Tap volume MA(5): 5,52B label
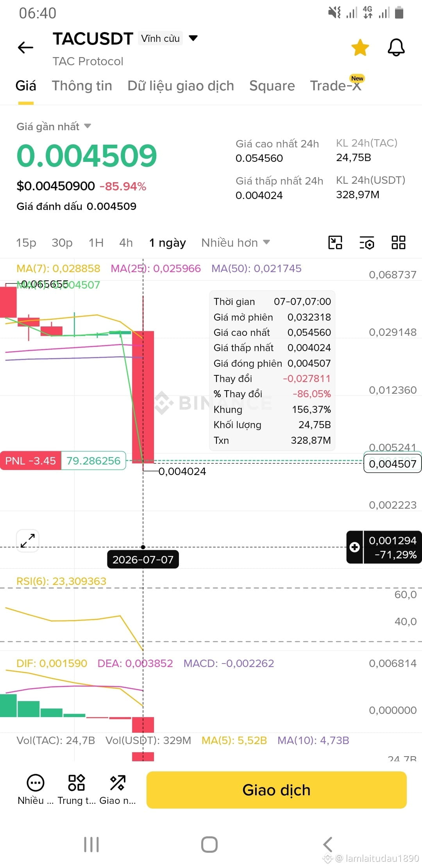This screenshot has width=422, height=868. (234, 740)
